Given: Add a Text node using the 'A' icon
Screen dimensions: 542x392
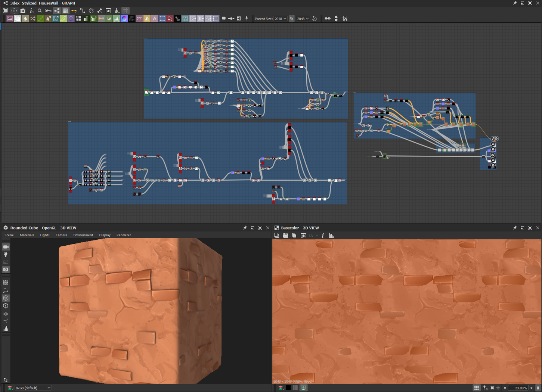Looking at the screenshot, I should (x=155, y=19).
